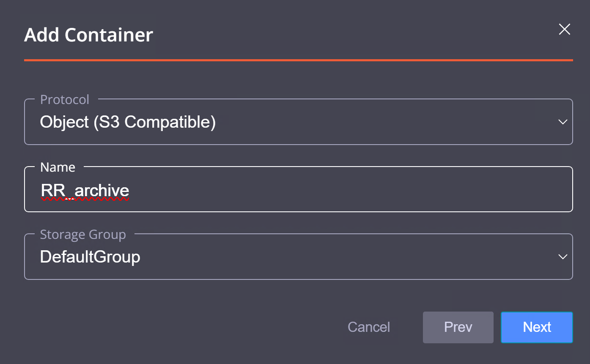The height and width of the screenshot is (364, 590).
Task: Click the 'Protocol' field label
Action: coord(65,100)
